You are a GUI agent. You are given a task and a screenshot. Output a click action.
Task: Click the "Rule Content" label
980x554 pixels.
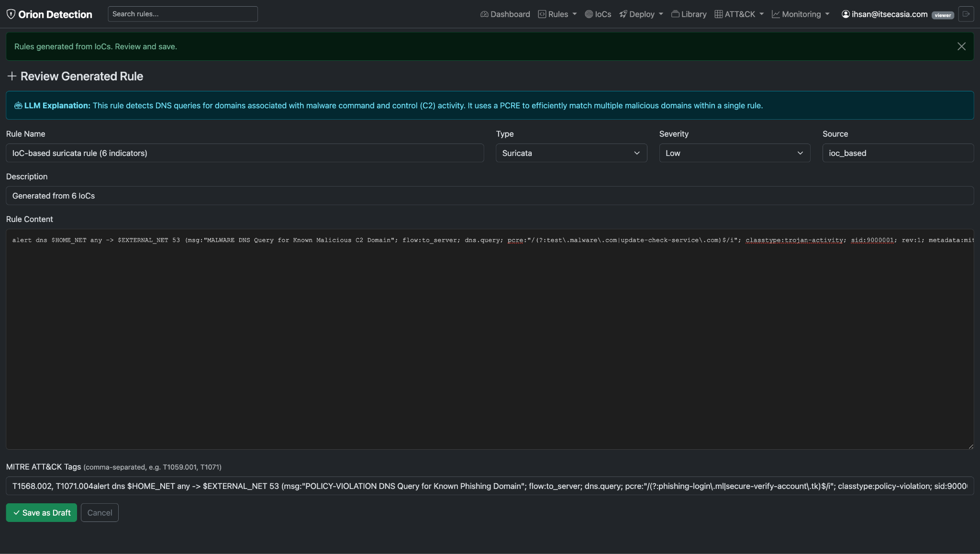coord(30,219)
